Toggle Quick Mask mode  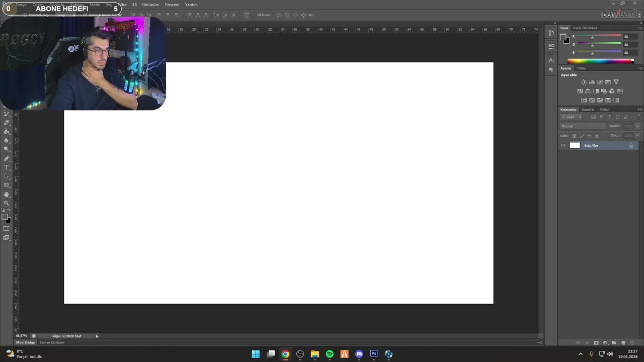point(7,228)
